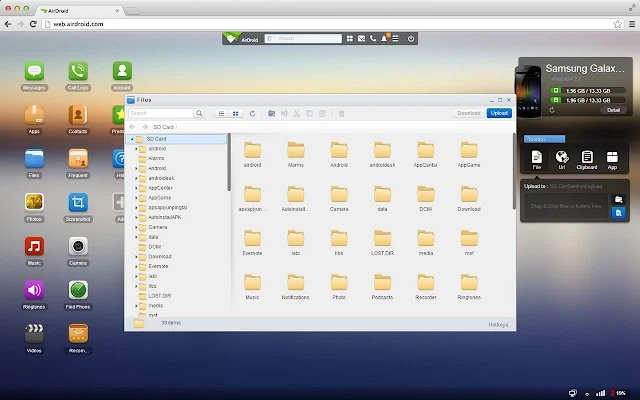Screen dimensions: 640x400
Task: Collapse the SD Card tree node
Action: (130, 139)
